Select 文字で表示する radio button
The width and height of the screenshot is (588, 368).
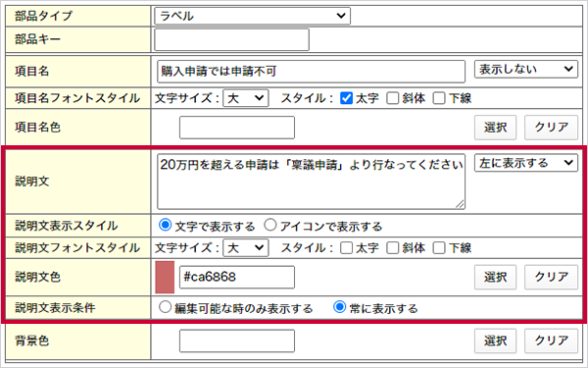pyautogui.click(x=165, y=225)
